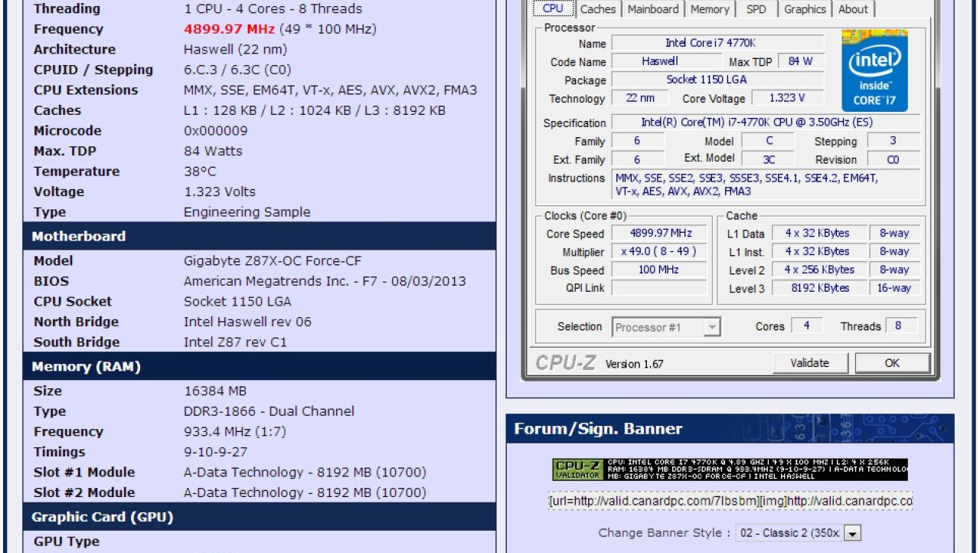
Task: Open the Processor #1 selection dropdown
Action: click(666, 327)
